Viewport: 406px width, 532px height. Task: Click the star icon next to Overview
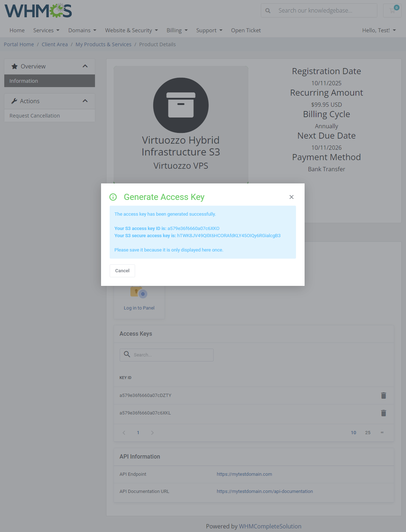pyautogui.click(x=15, y=66)
